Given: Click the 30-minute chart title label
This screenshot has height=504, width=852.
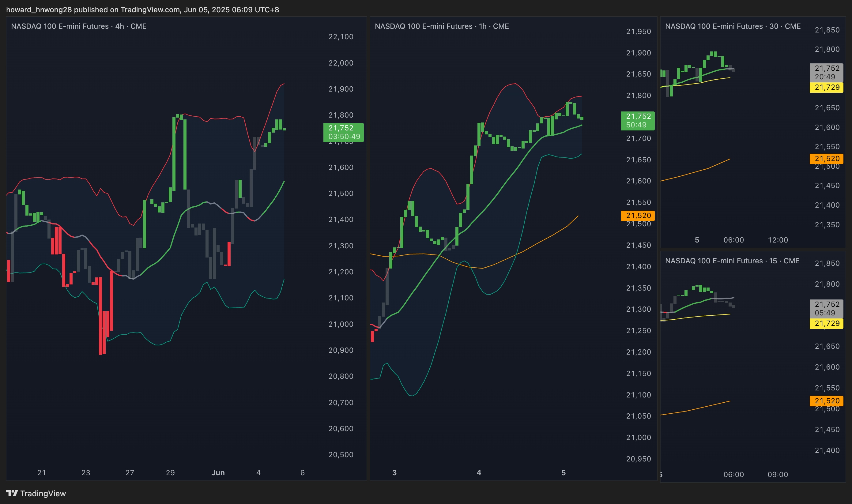Looking at the screenshot, I should [x=733, y=26].
